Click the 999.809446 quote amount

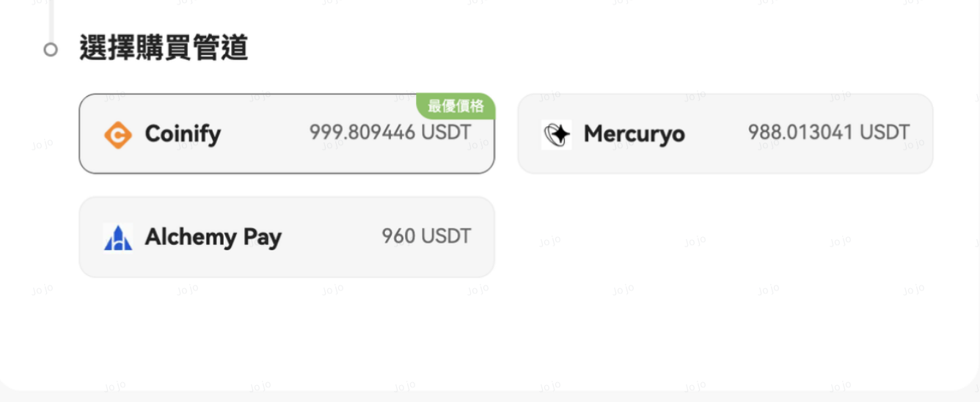(x=362, y=133)
